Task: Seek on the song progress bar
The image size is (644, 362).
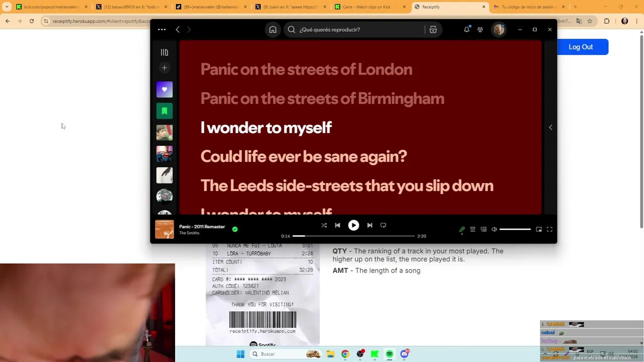Action: pos(354,236)
